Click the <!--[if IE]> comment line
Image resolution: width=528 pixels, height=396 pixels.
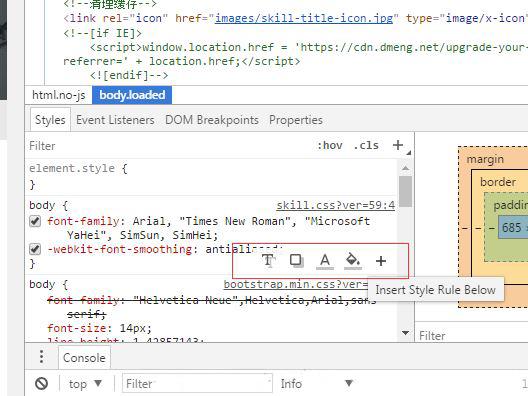coord(103,33)
